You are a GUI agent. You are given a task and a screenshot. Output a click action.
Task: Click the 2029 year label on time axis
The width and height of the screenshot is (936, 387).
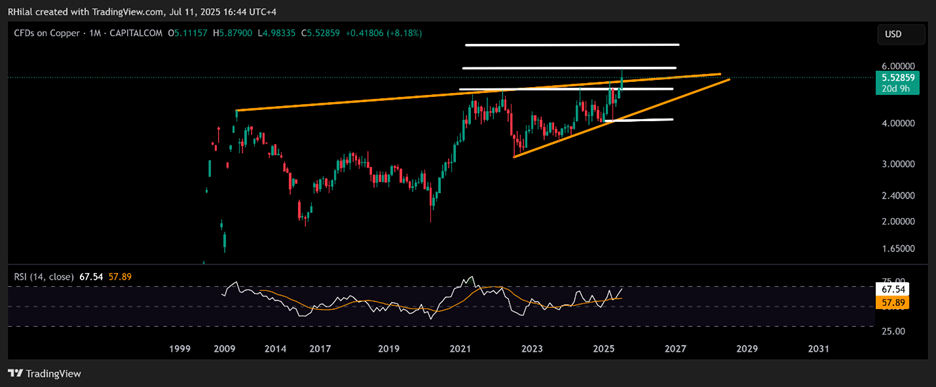(747, 348)
